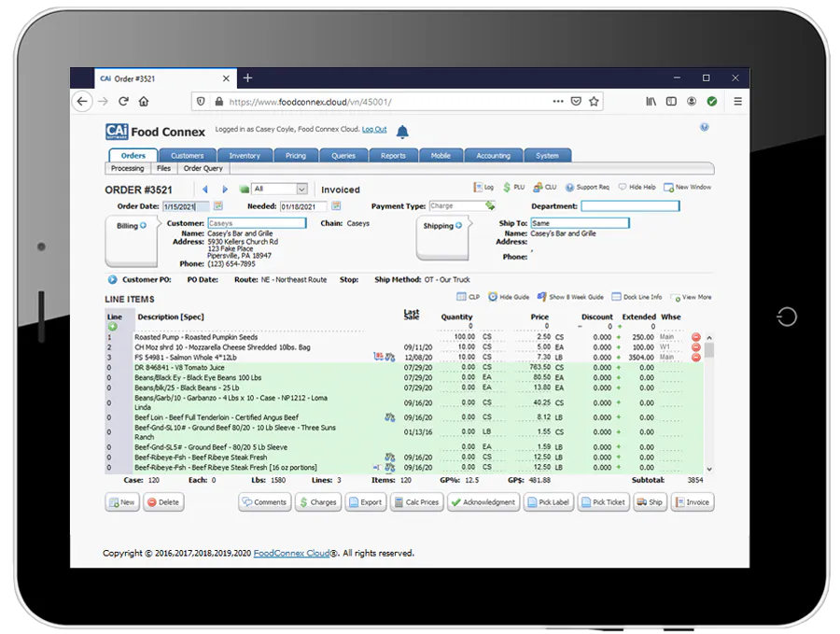
Task: Click Hide Guide in line items
Action: click(x=509, y=297)
